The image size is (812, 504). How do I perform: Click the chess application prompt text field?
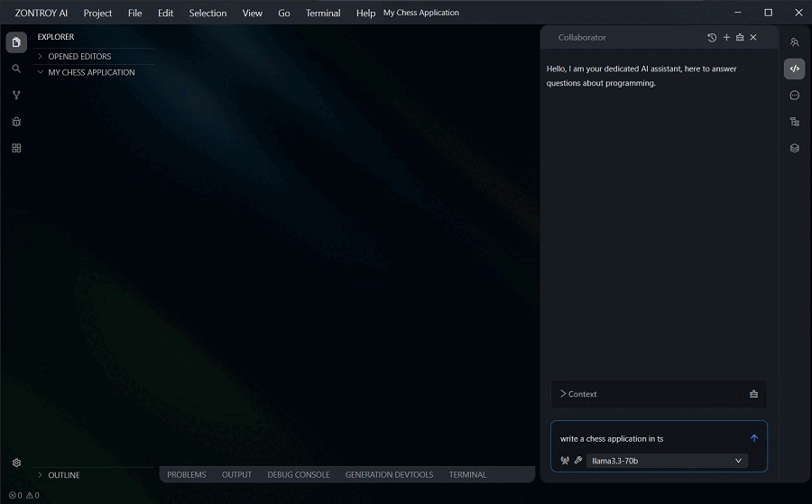tap(650, 439)
